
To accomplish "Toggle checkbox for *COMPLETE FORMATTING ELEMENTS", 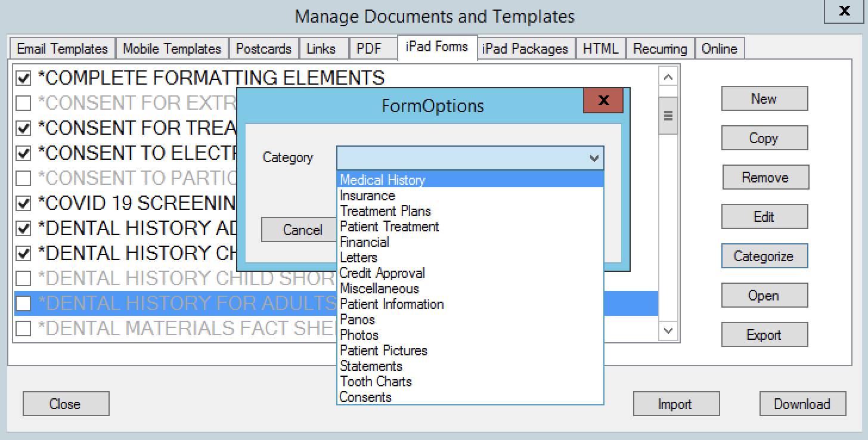I will pos(23,78).
